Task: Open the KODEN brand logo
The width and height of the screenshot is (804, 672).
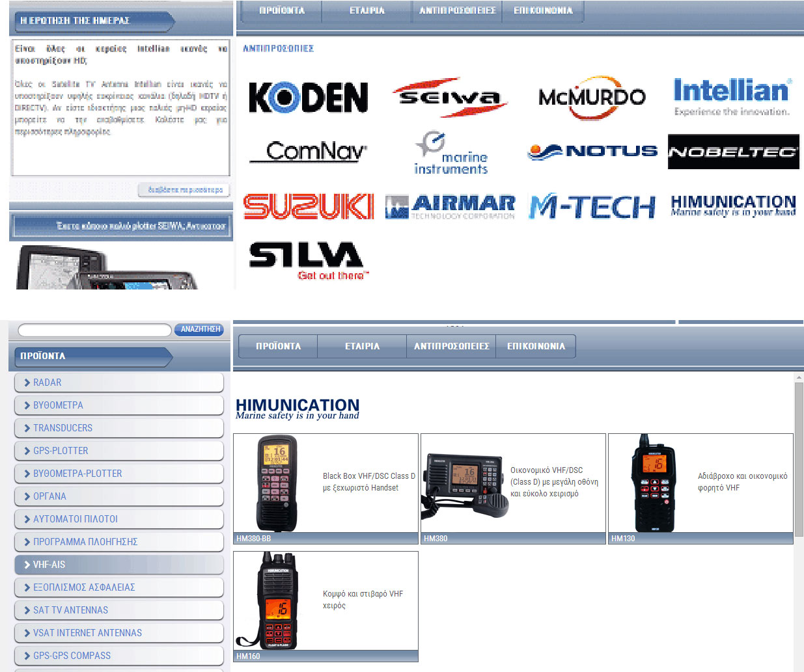Action: 308,97
